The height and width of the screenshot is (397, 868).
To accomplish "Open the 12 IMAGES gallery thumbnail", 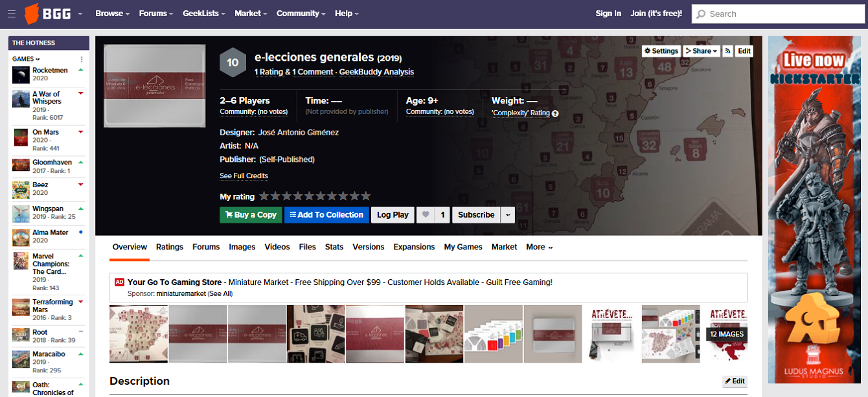I will pyautogui.click(x=725, y=334).
